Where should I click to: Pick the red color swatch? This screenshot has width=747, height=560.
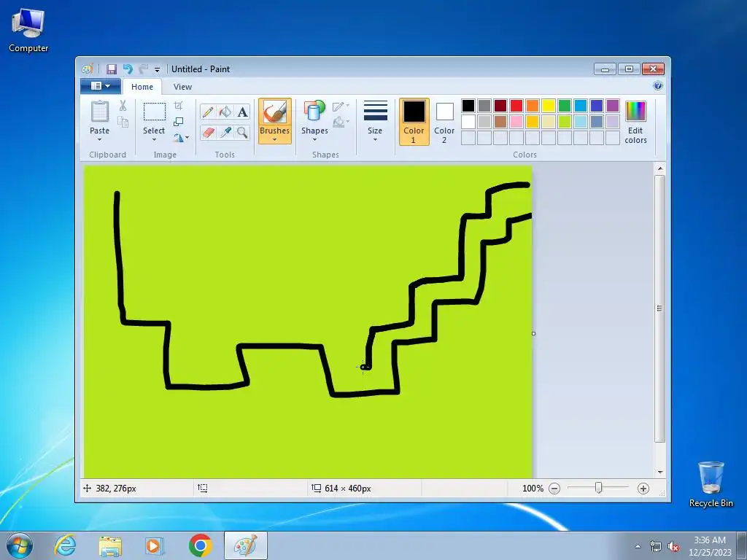pyautogui.click(x=516, y=106)
